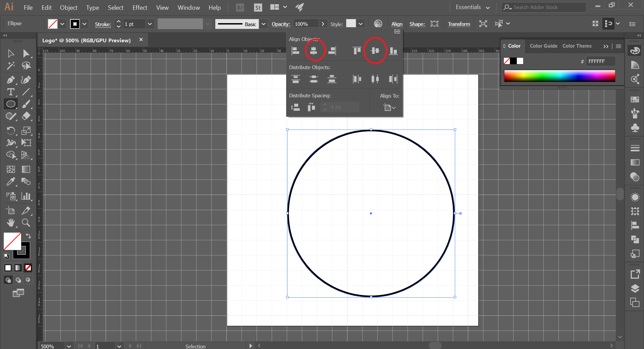This screenshot has width=644, height=349.
Task: Choose the Lasso tool
Action: pos(26,66)
